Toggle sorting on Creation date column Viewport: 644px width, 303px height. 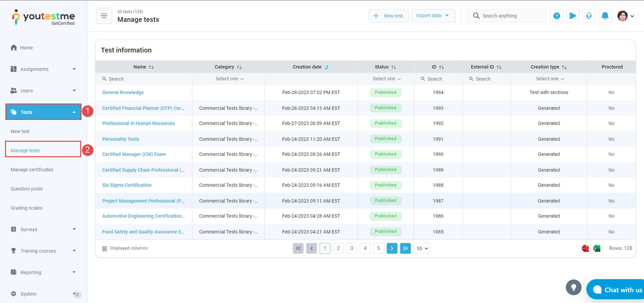click(x=326, y=67)
